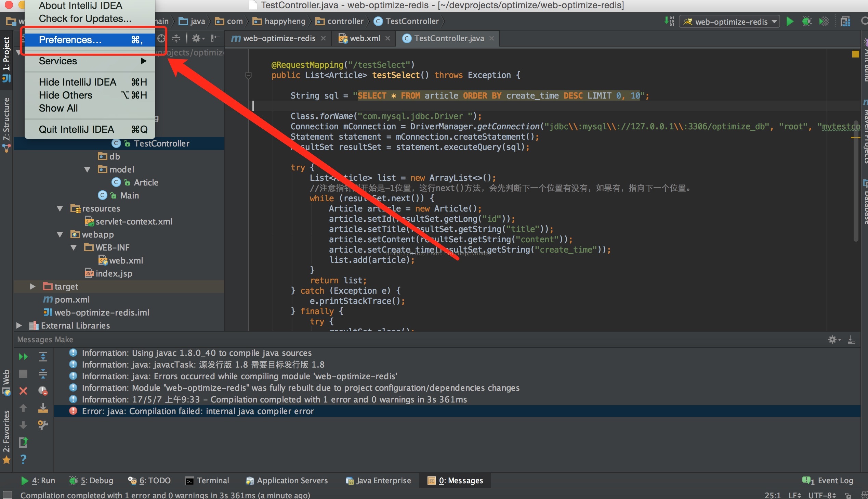Collapse the resources folder
The width and height of the screenshot is (868, 499).
click(x=60, y=209)
